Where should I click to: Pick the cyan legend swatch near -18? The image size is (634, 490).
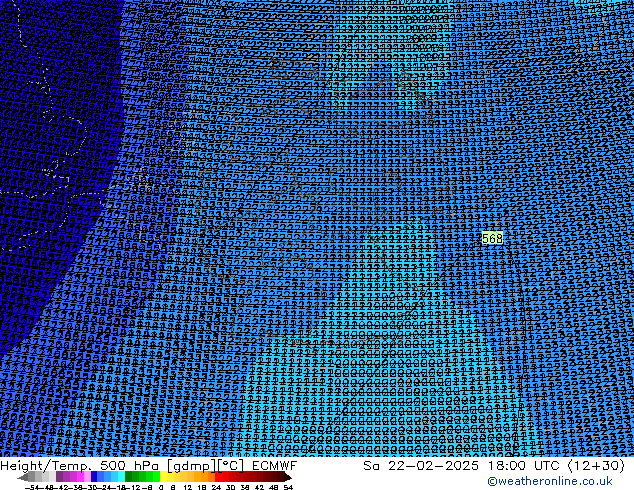click(122, 476)
